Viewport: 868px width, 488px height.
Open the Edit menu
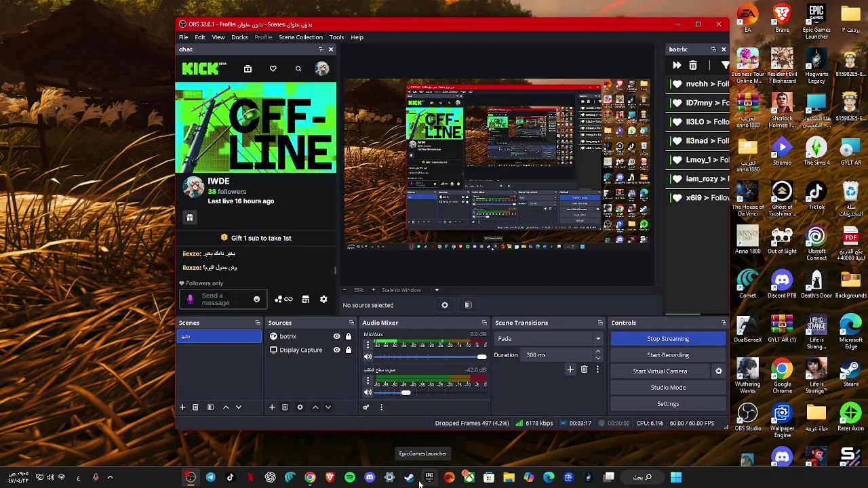pyautogui.click(x=200, y=37)
